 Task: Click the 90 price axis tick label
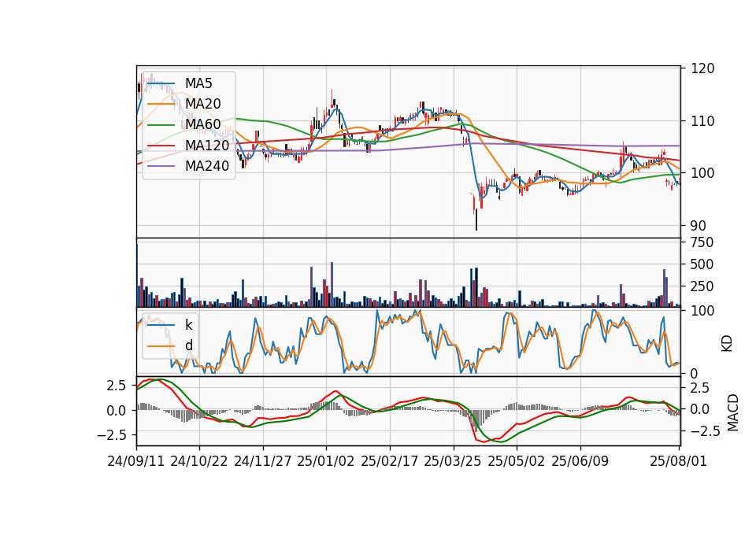(699, 226)
